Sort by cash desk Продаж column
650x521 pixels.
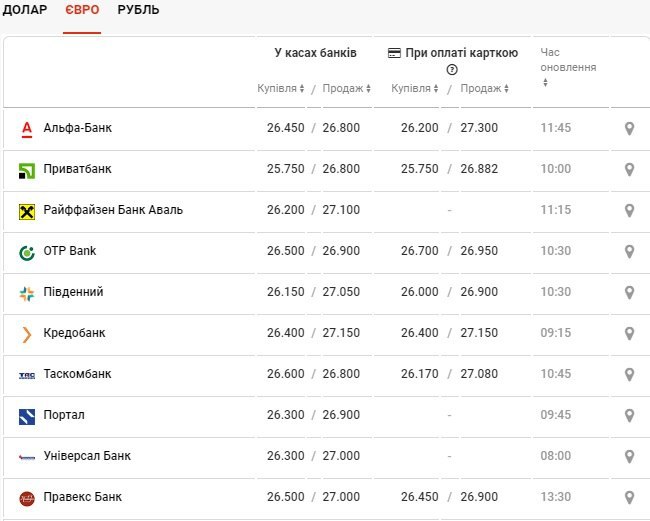pos(346,89)
